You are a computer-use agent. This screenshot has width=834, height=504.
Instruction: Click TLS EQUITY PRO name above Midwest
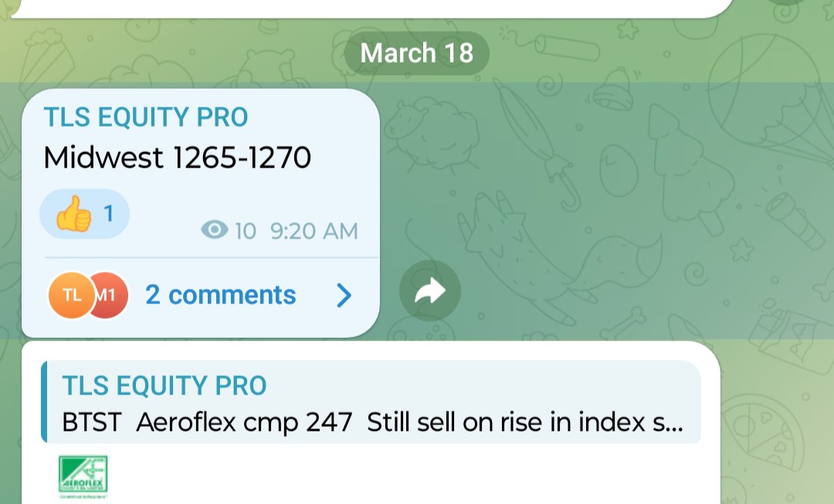point(146,117)
